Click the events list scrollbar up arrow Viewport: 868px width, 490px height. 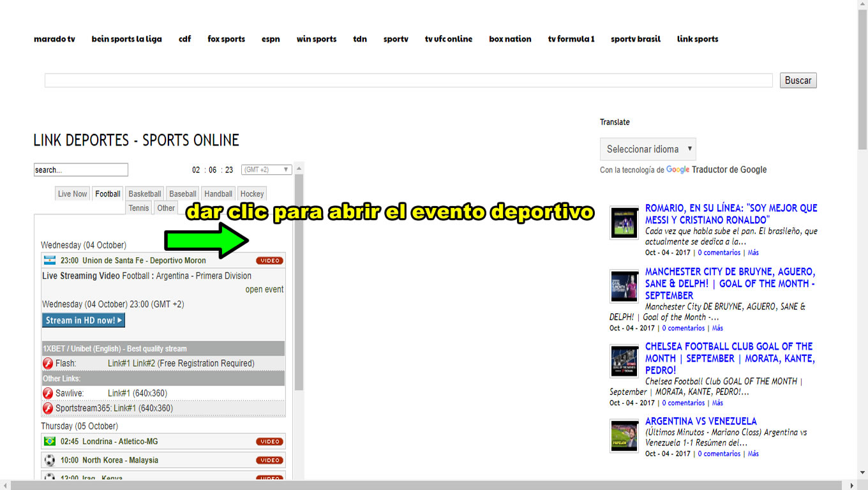pos(299,168)
